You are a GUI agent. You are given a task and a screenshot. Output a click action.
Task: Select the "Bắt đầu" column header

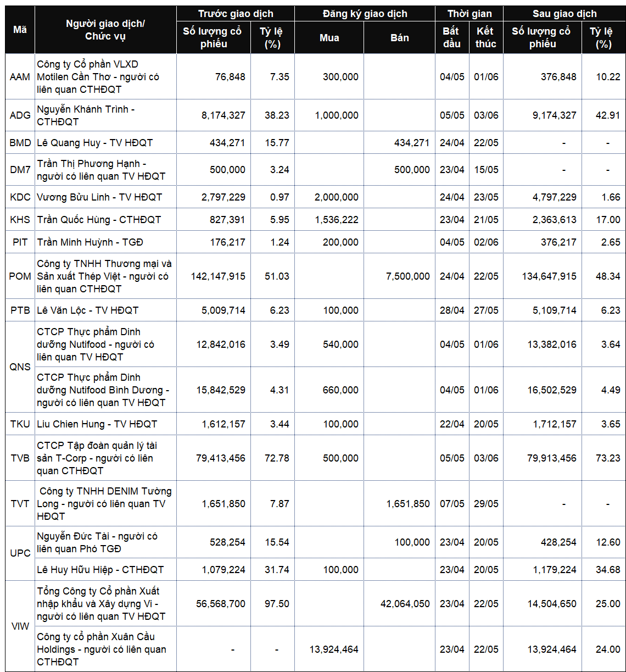(x=451, y=37)
